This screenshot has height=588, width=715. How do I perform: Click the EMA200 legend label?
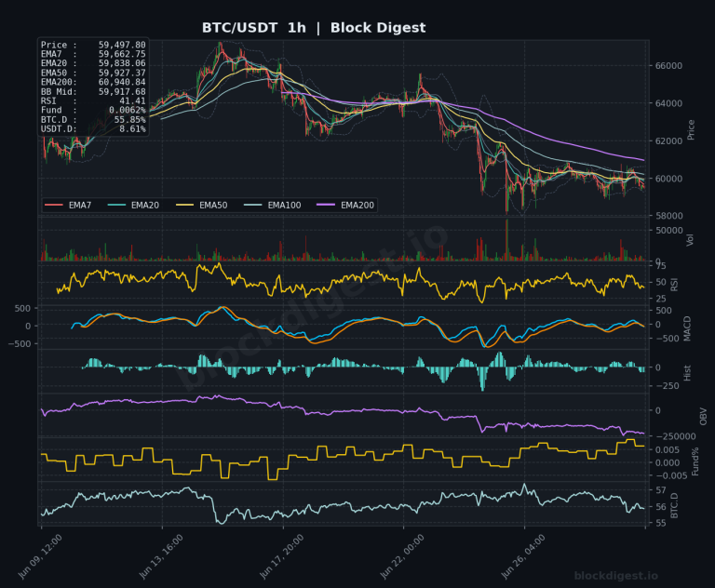point(357,205)
